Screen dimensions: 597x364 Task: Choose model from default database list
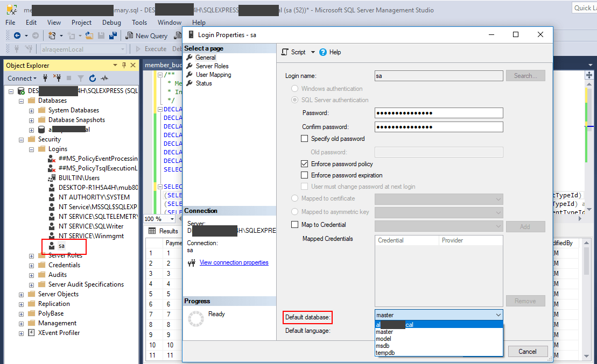coord(439,339)
